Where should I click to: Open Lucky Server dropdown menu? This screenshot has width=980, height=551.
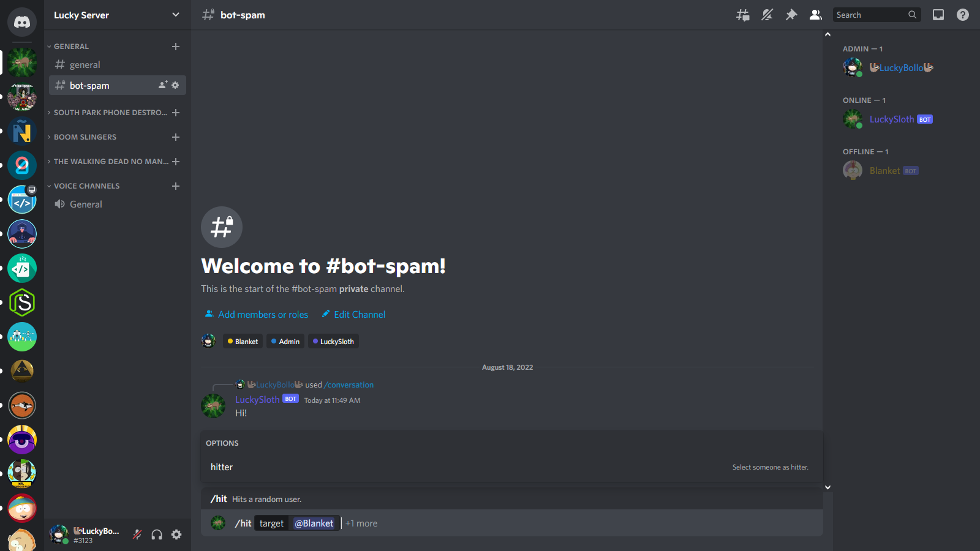(118, 15)
